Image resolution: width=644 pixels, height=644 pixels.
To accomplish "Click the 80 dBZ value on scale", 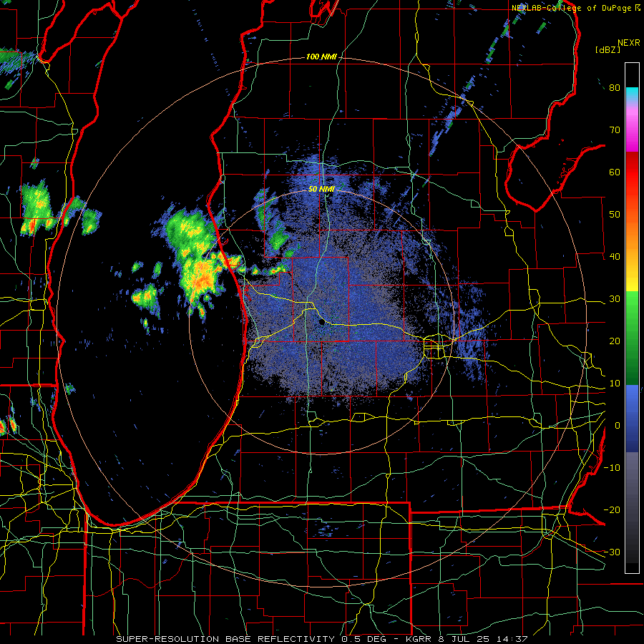I will point(615,88).
